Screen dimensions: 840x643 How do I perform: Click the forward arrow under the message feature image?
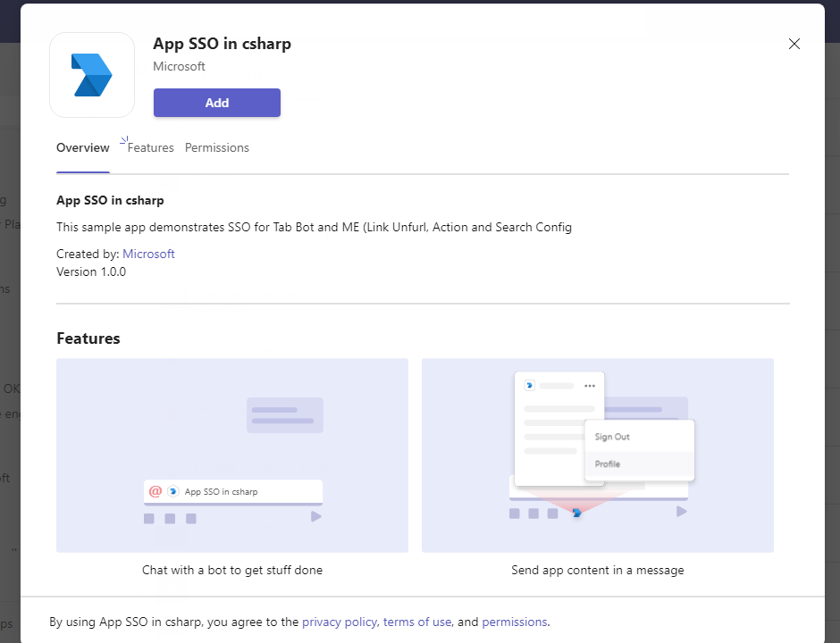click(681, 513)
